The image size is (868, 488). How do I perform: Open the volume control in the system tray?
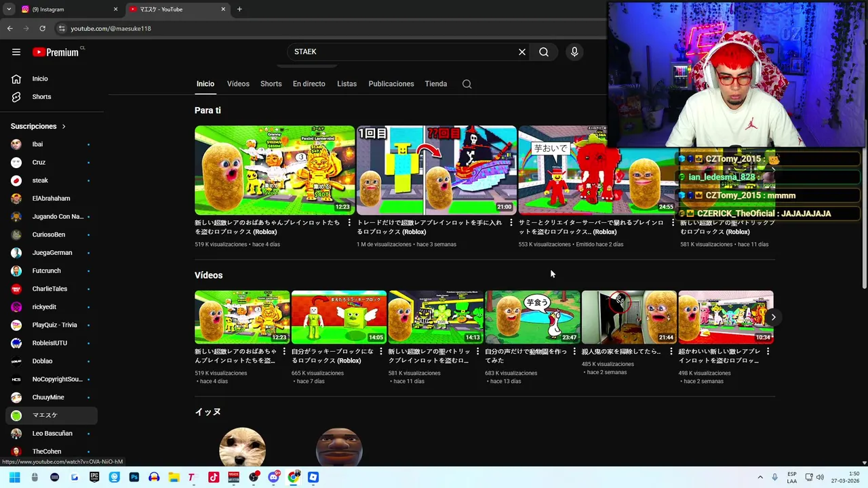tap(819, 477)
